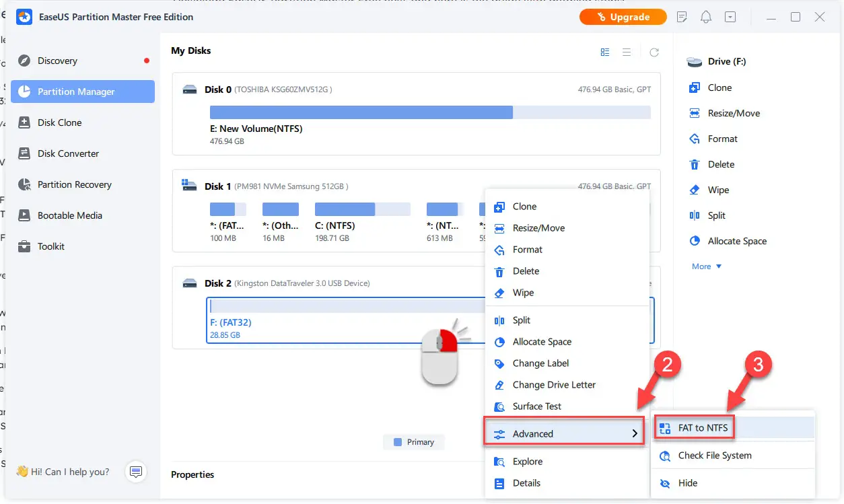Image resolution: width=844 pixels, height=504 pixels.
Task: Open Disk Converter from the sidebar
Action: pyautogui.click(x=83, y=153)
